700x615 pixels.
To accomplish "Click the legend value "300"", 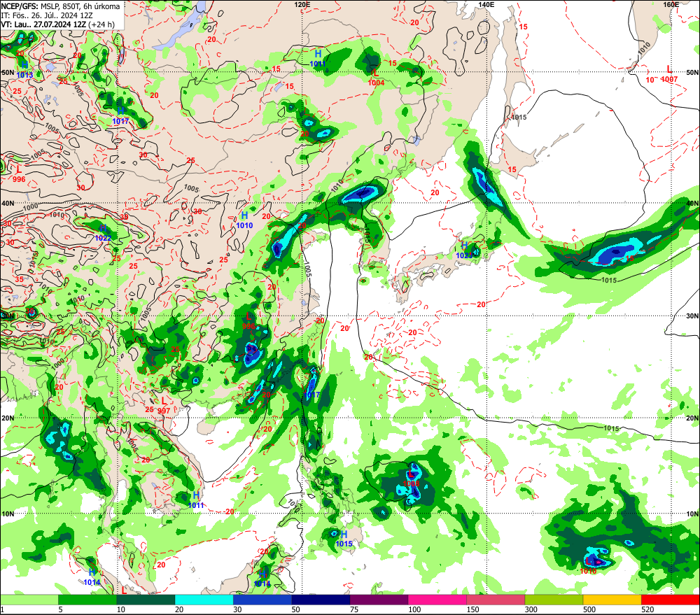I will [531, 609].
